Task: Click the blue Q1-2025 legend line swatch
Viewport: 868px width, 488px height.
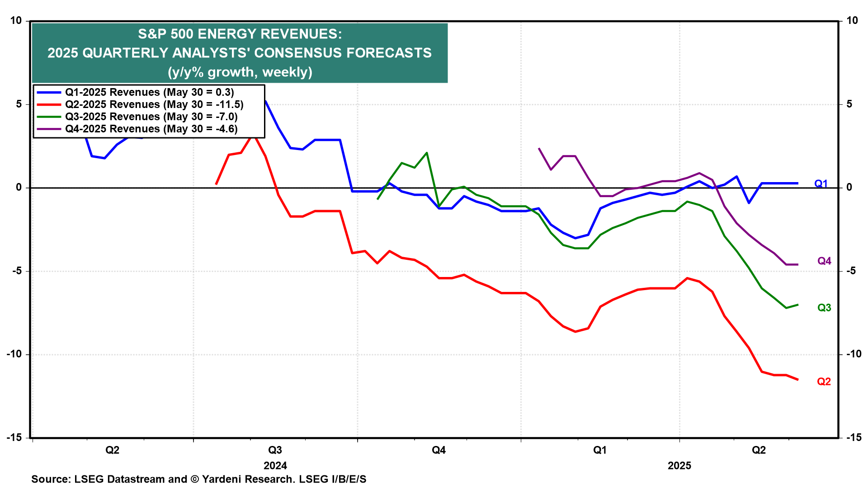Action: pos(49,92)
